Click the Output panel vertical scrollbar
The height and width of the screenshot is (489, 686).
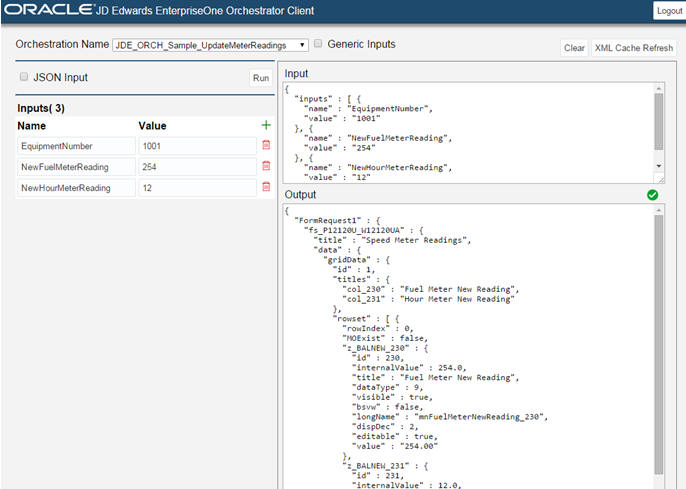tap(658, 340)
